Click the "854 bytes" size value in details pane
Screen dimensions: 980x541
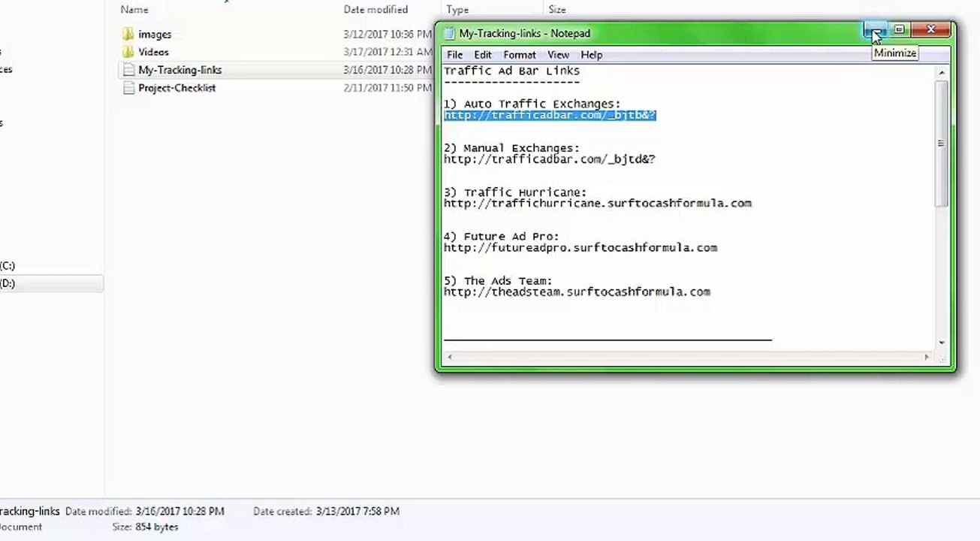tap(155, 527)
